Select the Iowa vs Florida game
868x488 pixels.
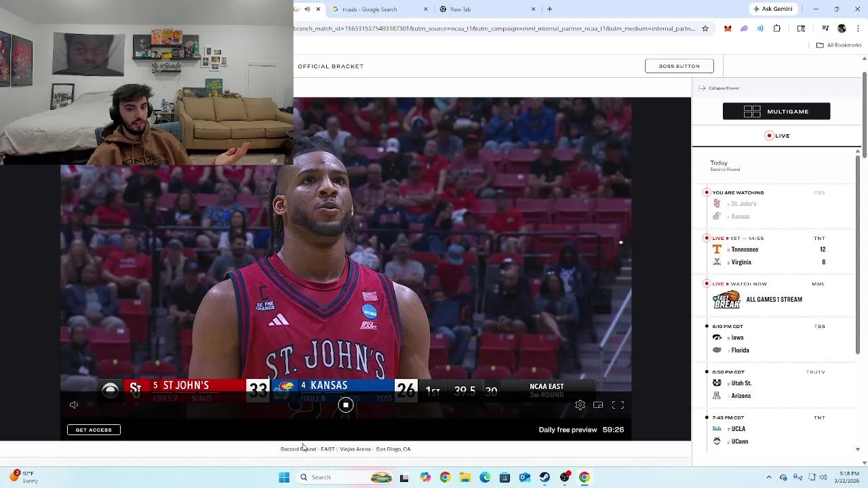tap(773, 338)
